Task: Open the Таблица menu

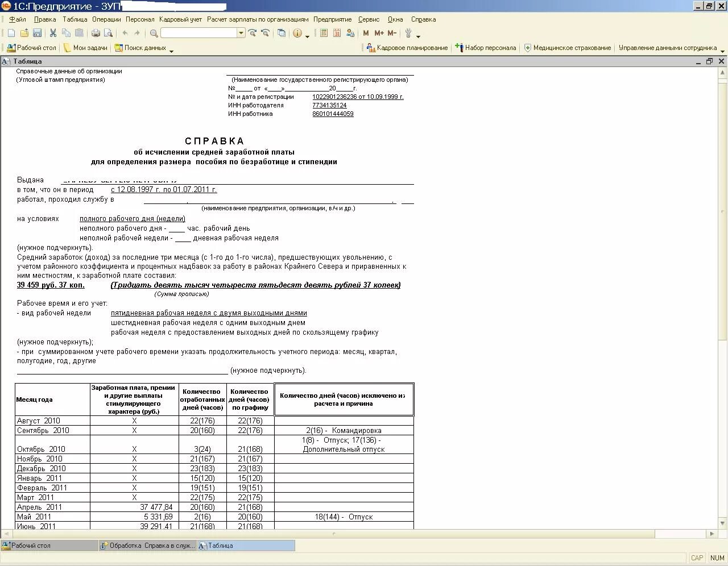Action: 75,19
